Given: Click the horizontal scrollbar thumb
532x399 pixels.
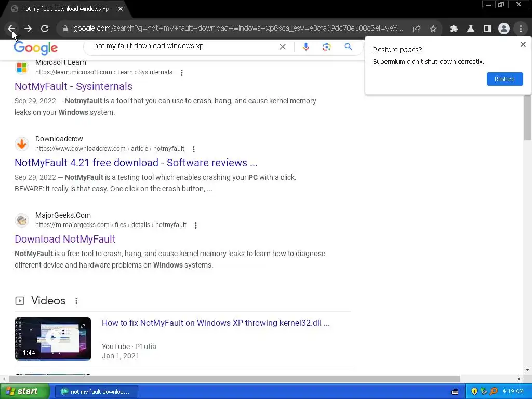Looking at the screenshot, I should click(x=234, y=379).
